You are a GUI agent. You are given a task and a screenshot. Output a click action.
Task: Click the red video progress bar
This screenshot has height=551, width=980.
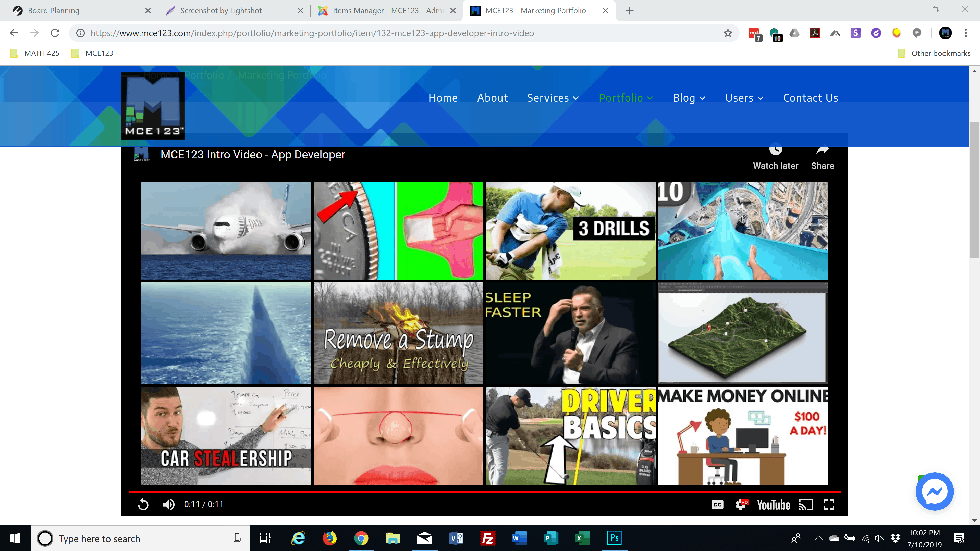[x=484, y=492]
